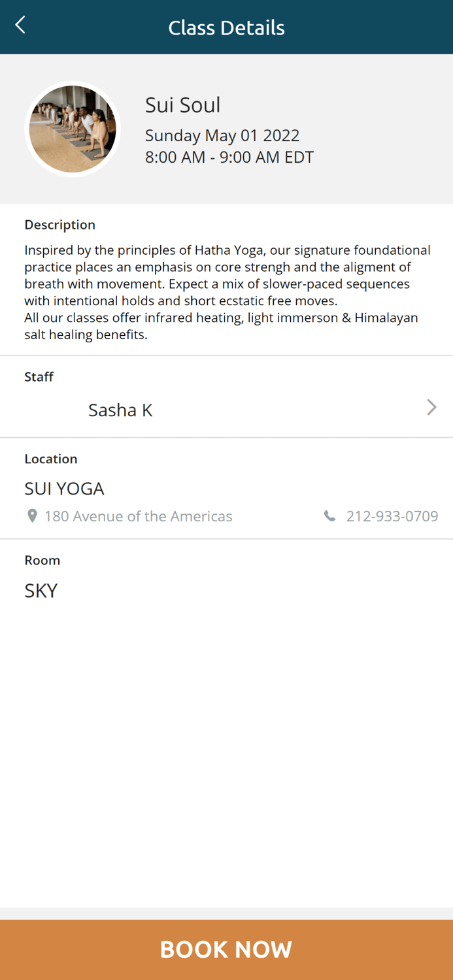
Task: Click the Class Details title
Action: point(226,27)
